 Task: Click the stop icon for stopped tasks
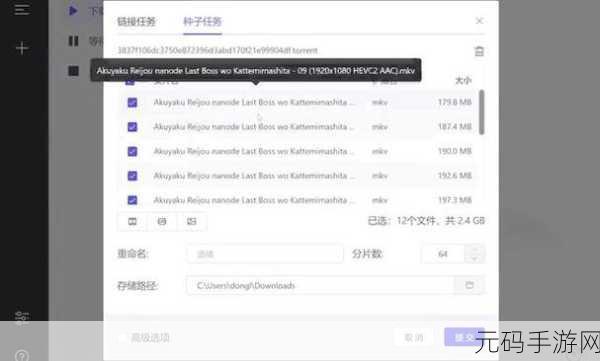tap(73, 71)
